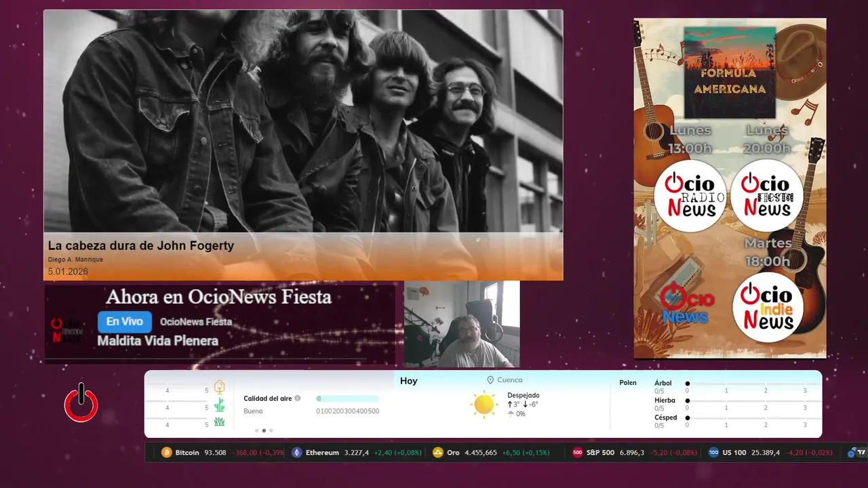Click the Oro price 4.455,665
The height and width of the screenshot is (488, 868).
pyautogui.click(x=481, y=453)
